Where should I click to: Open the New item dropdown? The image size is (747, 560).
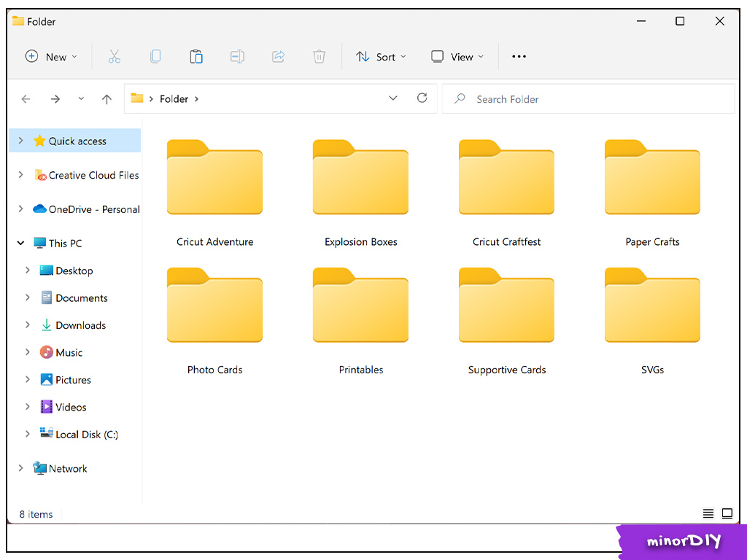tap(51, 57)
